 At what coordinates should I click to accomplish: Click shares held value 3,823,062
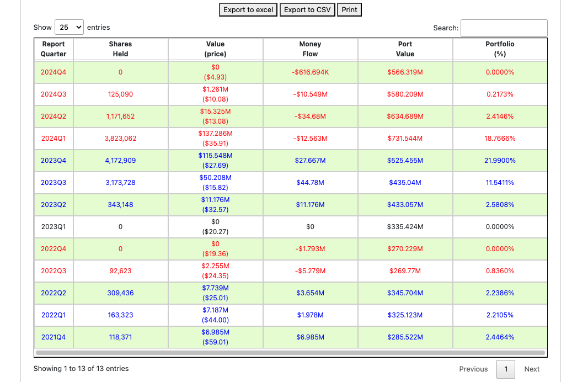[x=120, y=139]
